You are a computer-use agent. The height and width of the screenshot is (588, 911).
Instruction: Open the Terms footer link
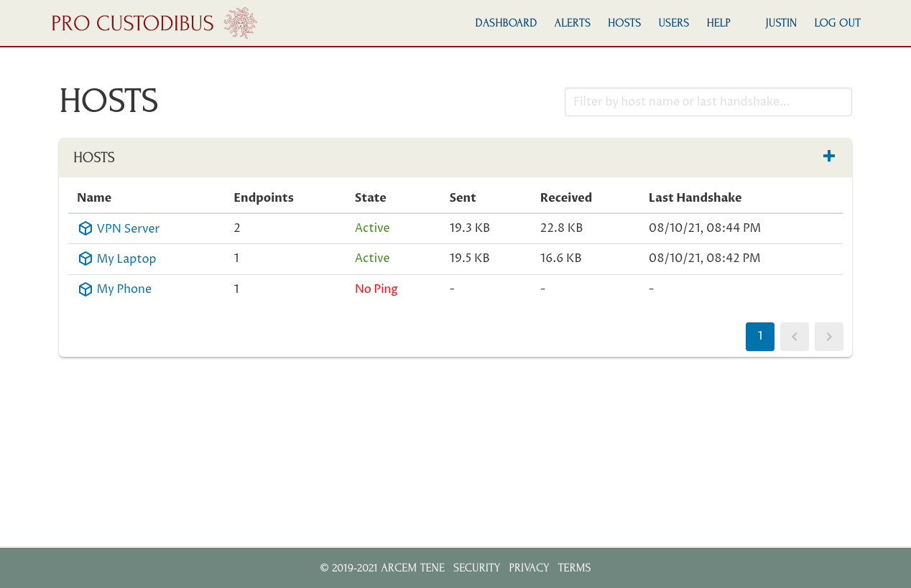[574, 568]
